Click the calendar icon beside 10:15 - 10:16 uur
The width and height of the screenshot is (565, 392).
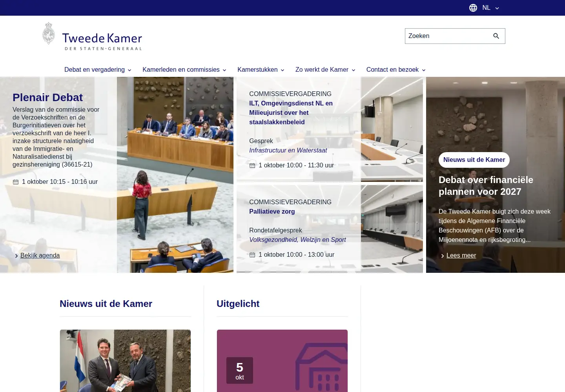coord(16,182)
